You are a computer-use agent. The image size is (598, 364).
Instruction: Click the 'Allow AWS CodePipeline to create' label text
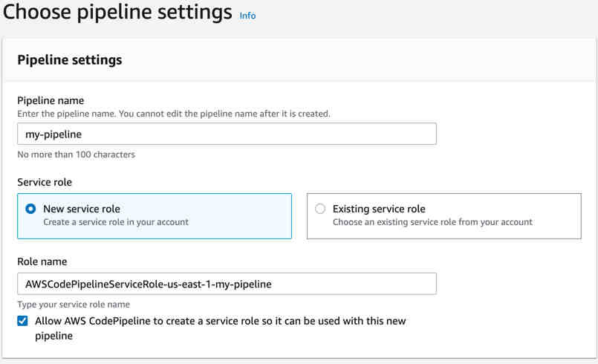220,321
